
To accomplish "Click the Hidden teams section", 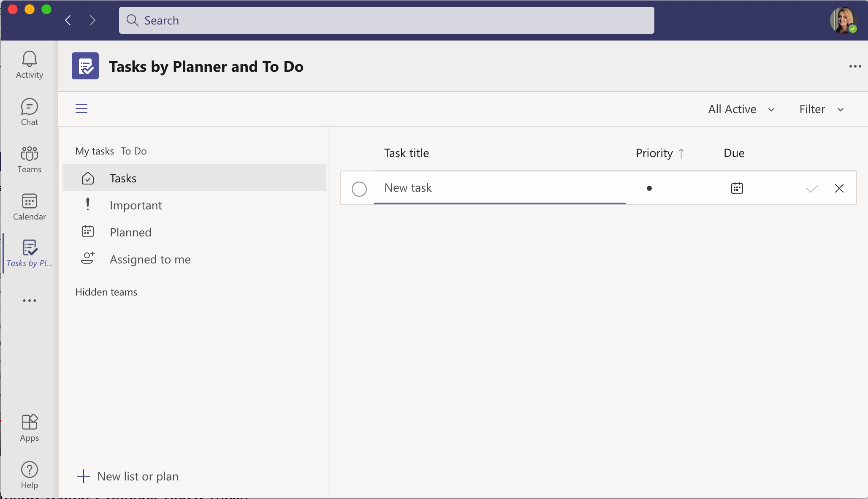I will [x=106, y=292].
